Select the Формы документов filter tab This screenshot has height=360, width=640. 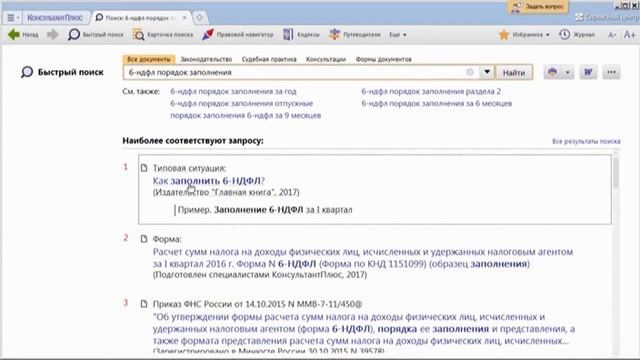point(384,59)
